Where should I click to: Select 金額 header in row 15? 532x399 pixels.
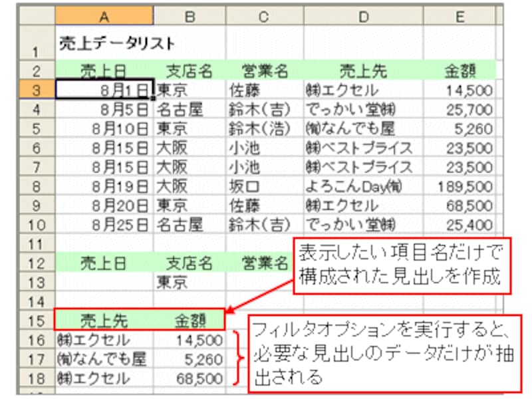tap(190, 321)
